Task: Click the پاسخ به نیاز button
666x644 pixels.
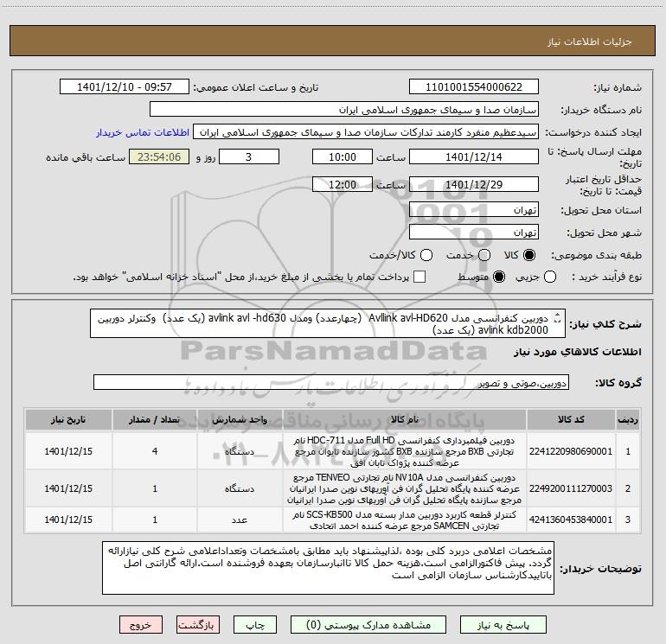Action: 503,625
